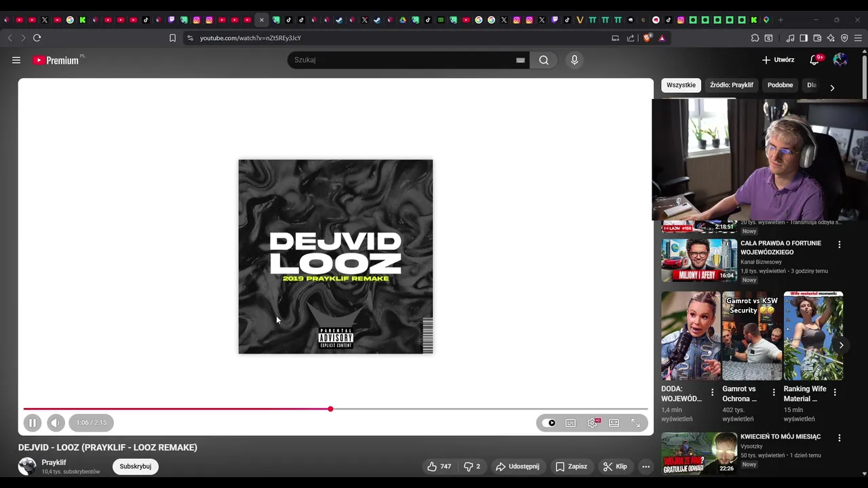Subscribe with the Subskrybuj button
Viewport: 868px width, 488px height.
coord(136,466)
